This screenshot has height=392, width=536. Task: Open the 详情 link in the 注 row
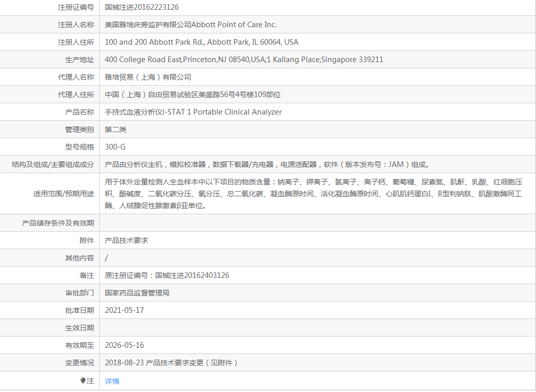click(112, 381)
